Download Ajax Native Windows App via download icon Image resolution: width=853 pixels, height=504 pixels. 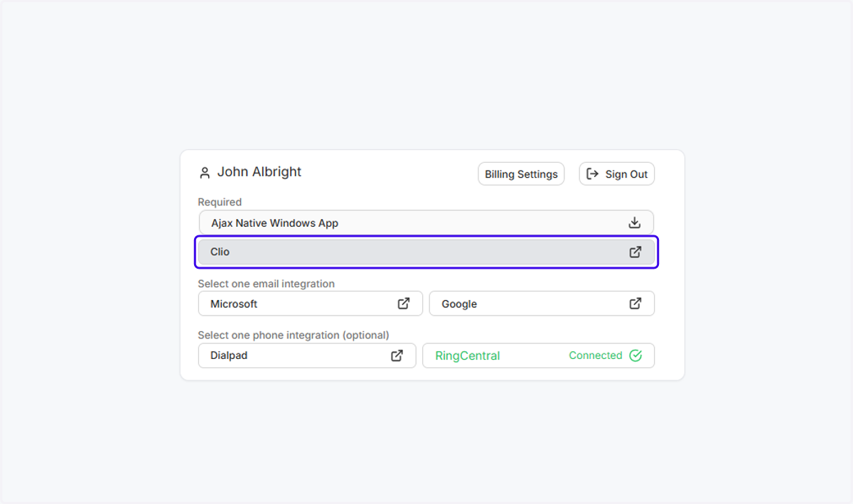(635, 222)
